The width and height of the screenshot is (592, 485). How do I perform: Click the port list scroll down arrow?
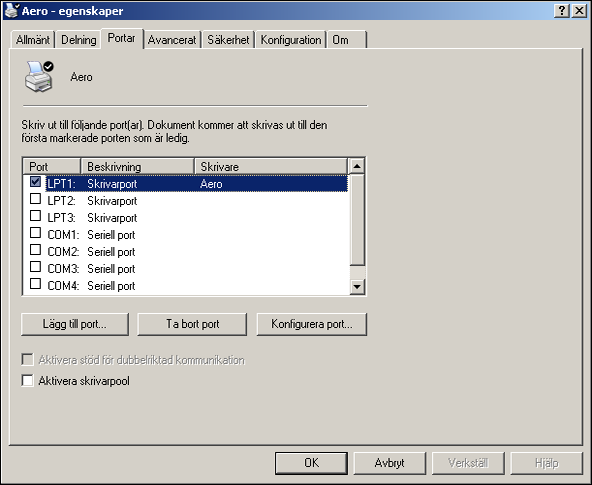tap(357, 286)
